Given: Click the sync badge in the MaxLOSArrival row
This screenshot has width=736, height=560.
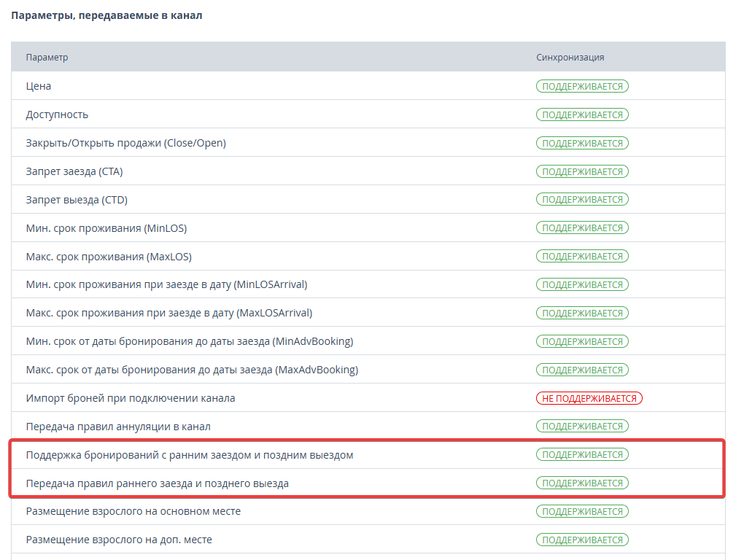Looking at the screenshot, I should pyautogui.click(x=582, y=313).
